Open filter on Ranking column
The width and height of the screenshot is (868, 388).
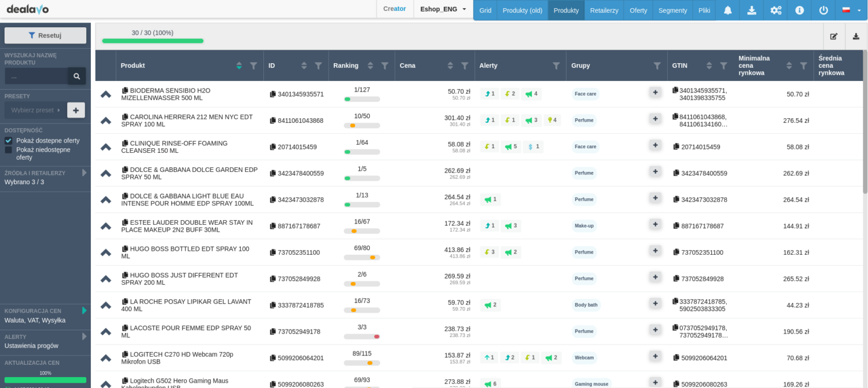point(385,66)
